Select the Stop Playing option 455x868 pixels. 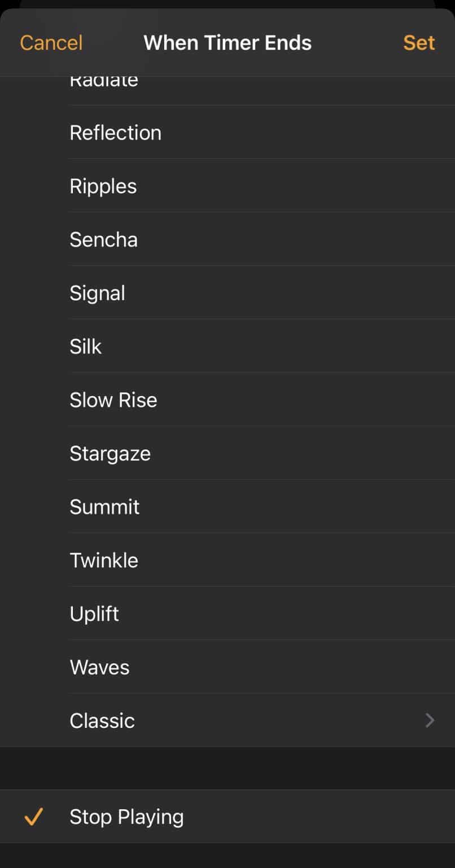(x=126, y=817)
